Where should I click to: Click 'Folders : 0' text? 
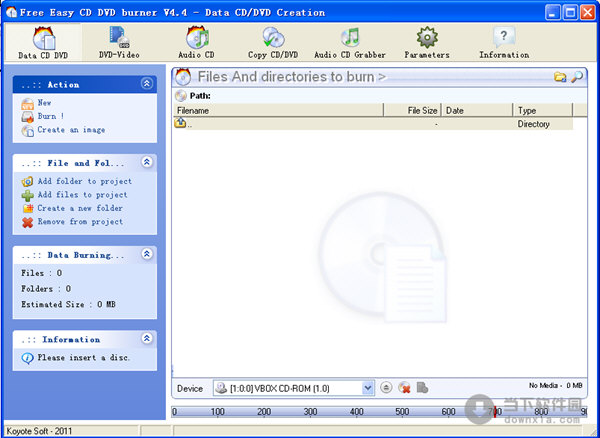[x=46, y=289]
